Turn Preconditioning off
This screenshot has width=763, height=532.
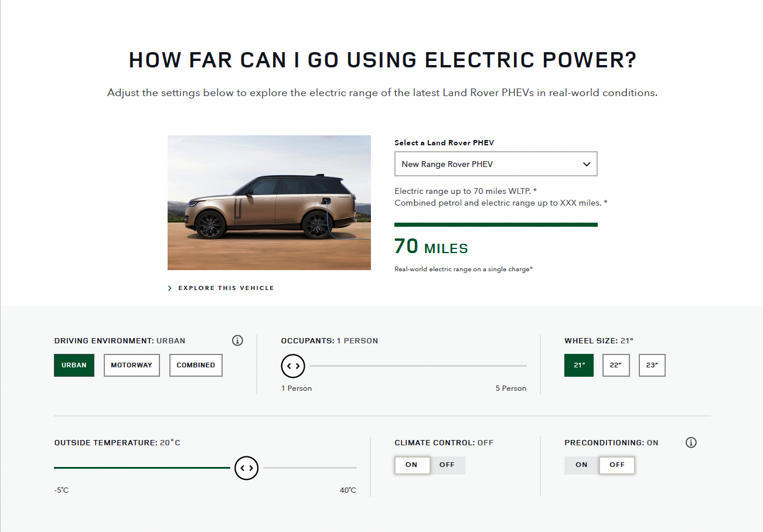tap(616, 465)
